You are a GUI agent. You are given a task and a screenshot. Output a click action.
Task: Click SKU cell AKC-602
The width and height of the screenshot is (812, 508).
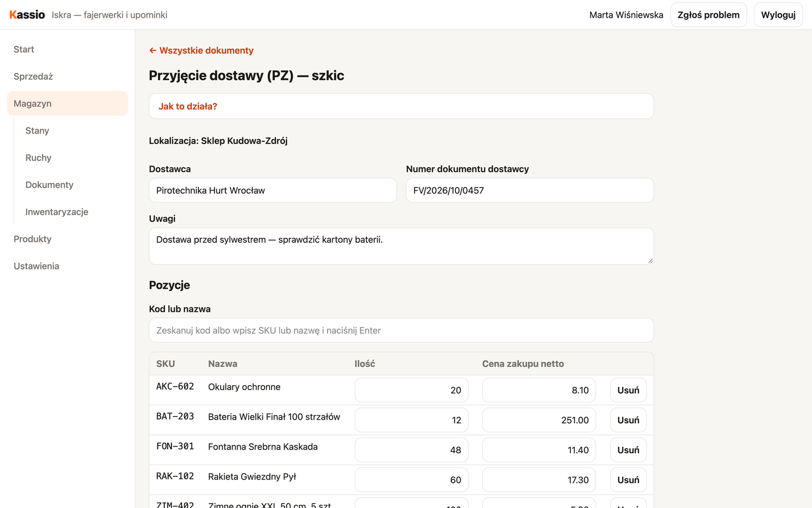(175, 387)
